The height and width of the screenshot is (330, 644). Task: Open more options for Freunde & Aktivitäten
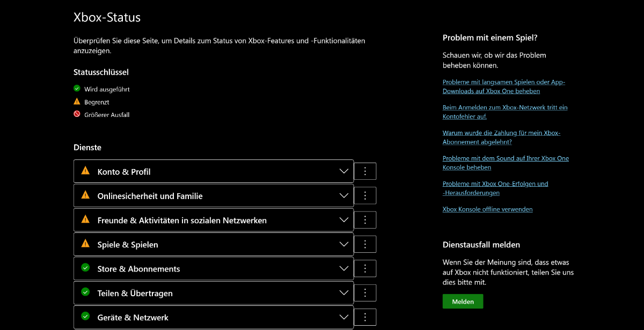pos(365,220)
